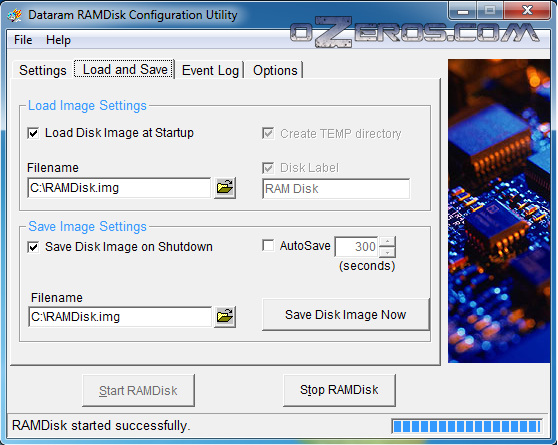Enable the AutoSave checkbox
Image resolution: width=558 pixels, height=445 pixels.
point(268,246)
